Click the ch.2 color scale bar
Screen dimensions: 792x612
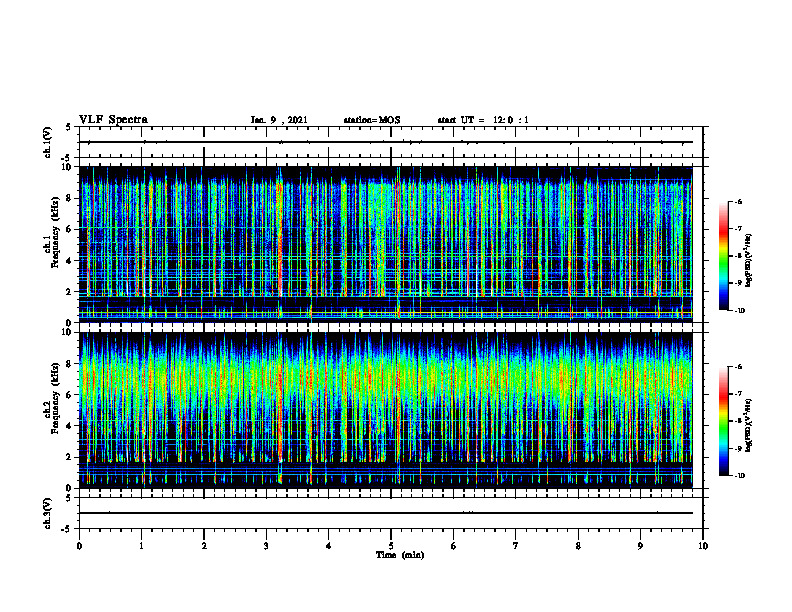click(x=723, y=421)
